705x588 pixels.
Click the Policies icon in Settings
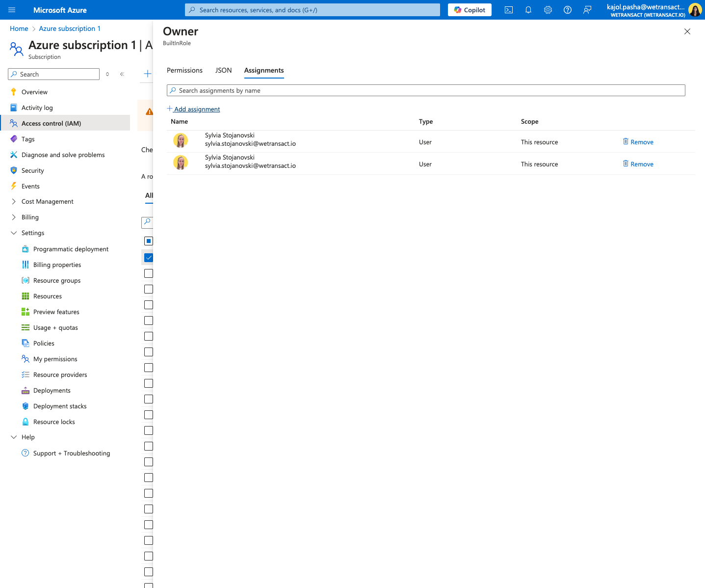click(x=26, y=343)
